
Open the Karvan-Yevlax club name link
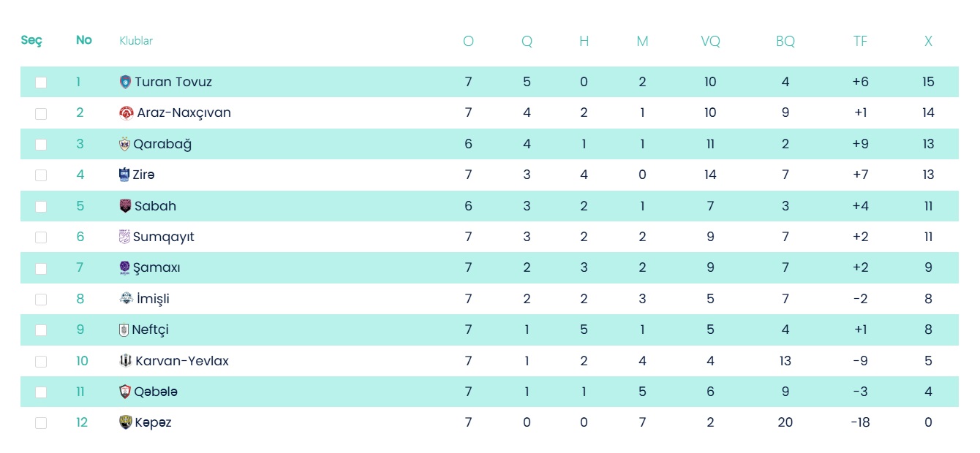181,361
